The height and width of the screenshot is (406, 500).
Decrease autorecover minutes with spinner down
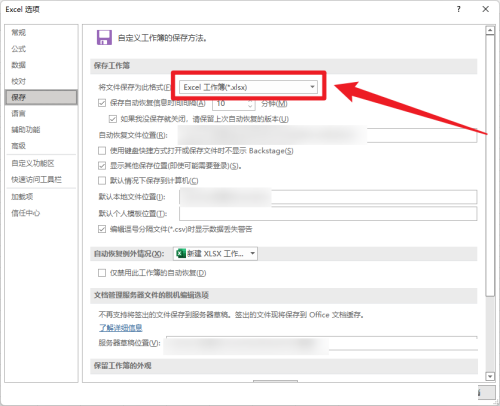(250, 106)
